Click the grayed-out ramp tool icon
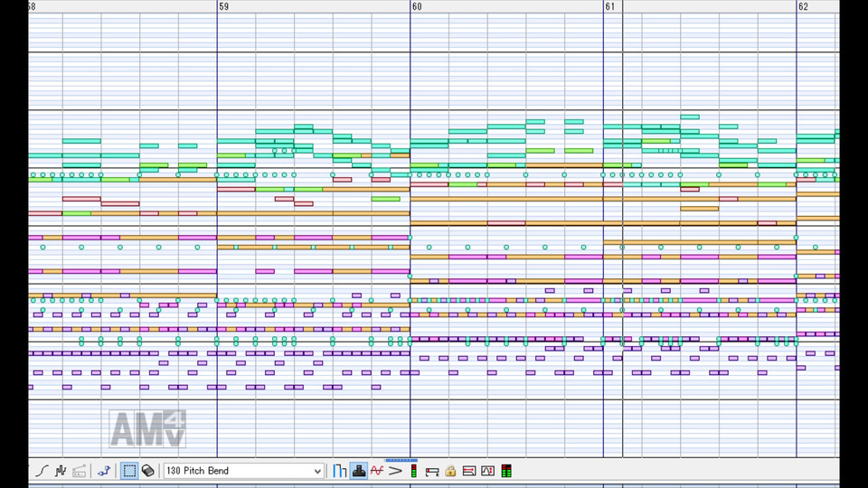This screenshot has width=868, height=488. 80,471
